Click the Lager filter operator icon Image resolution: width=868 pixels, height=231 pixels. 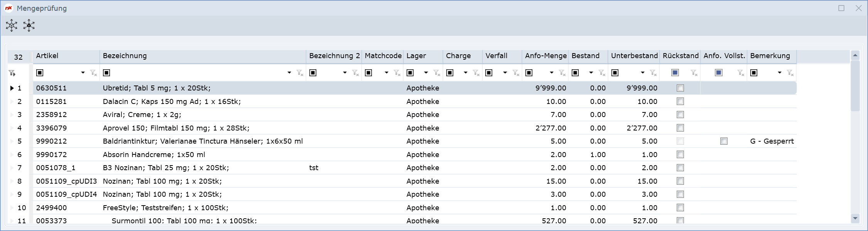[410, 73]
